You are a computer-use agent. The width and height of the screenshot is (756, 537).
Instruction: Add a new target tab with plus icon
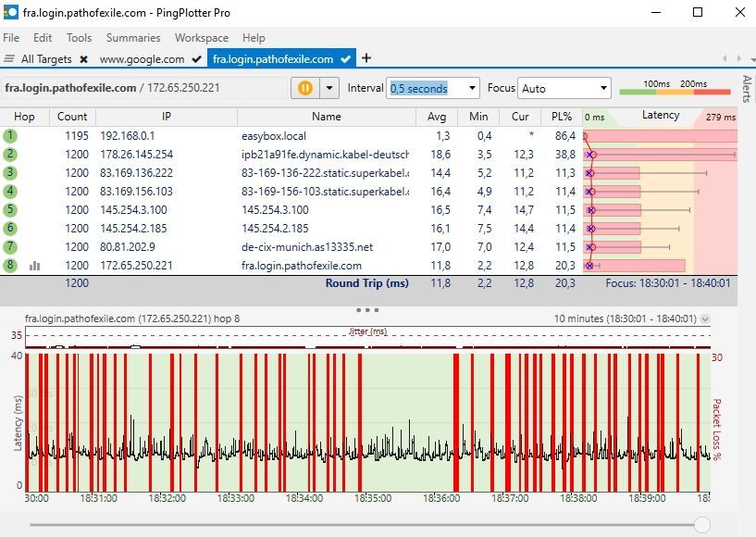366,58
